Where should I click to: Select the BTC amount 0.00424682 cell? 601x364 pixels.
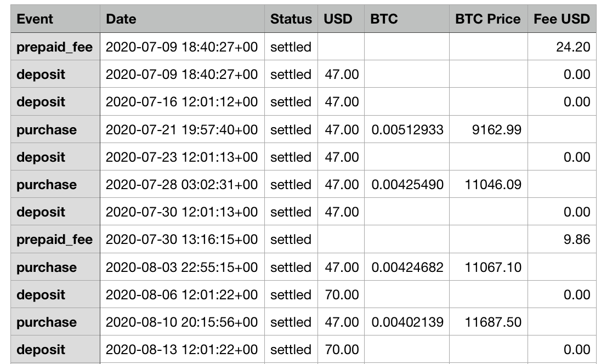(x=407, y=267)
